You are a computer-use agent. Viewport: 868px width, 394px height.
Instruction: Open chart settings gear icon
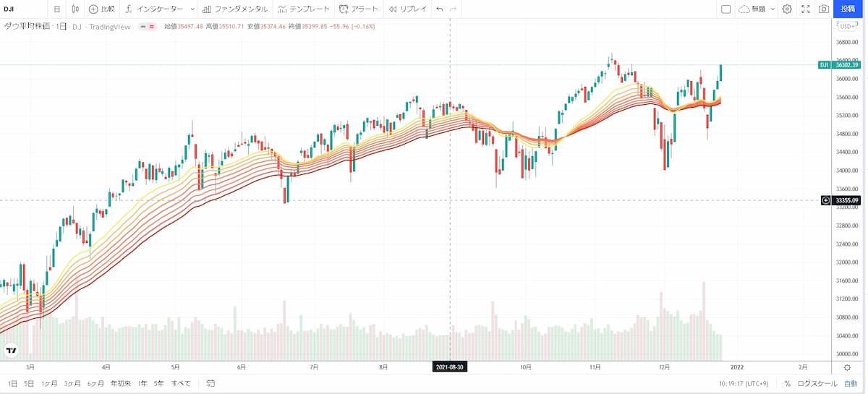(787, 9)
